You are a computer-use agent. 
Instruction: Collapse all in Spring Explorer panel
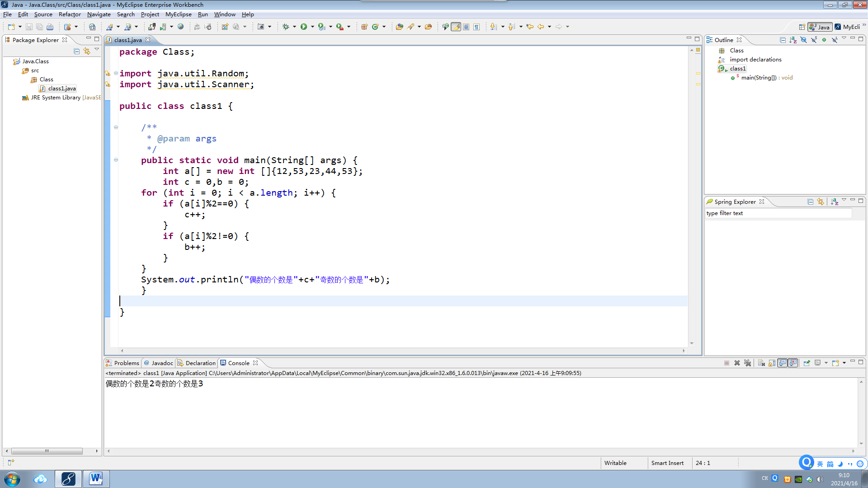(810, 202)
